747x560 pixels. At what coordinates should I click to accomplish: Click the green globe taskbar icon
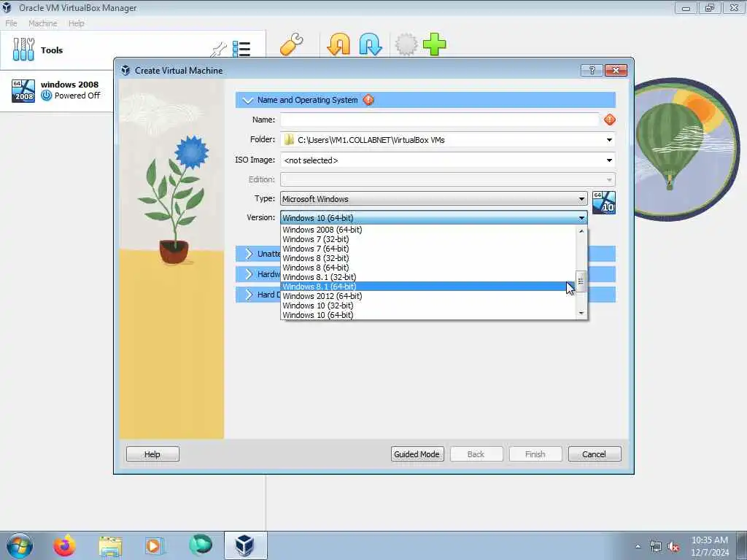pos(200,545)
